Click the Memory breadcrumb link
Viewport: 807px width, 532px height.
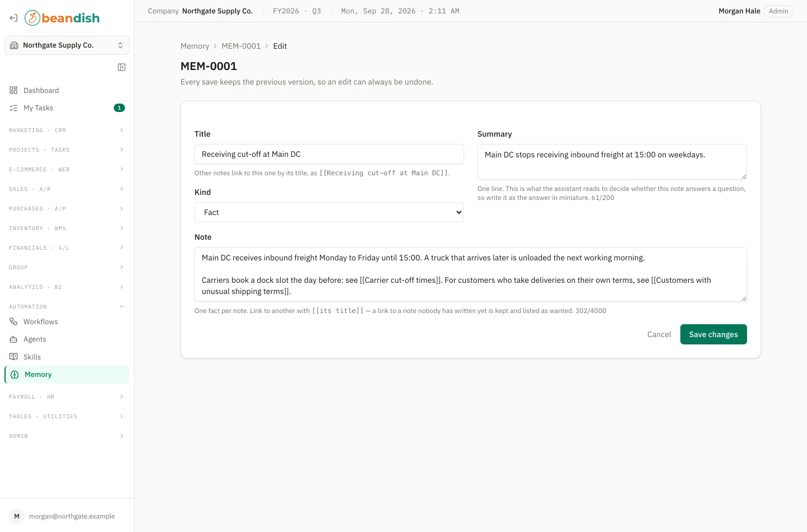[x=194, y=46]
